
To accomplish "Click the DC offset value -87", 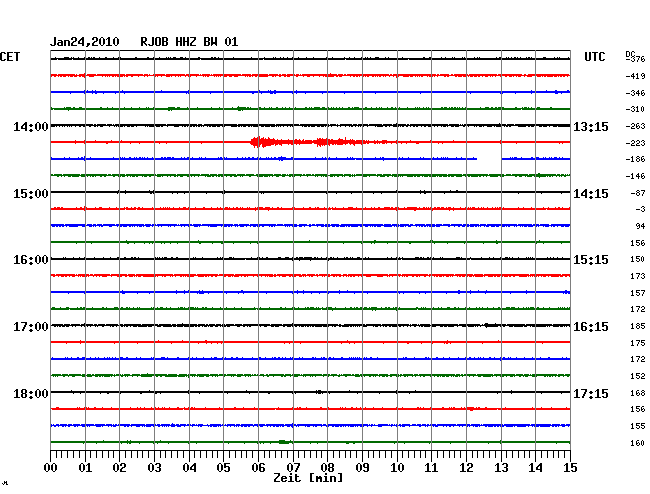I will coord(638,194).
